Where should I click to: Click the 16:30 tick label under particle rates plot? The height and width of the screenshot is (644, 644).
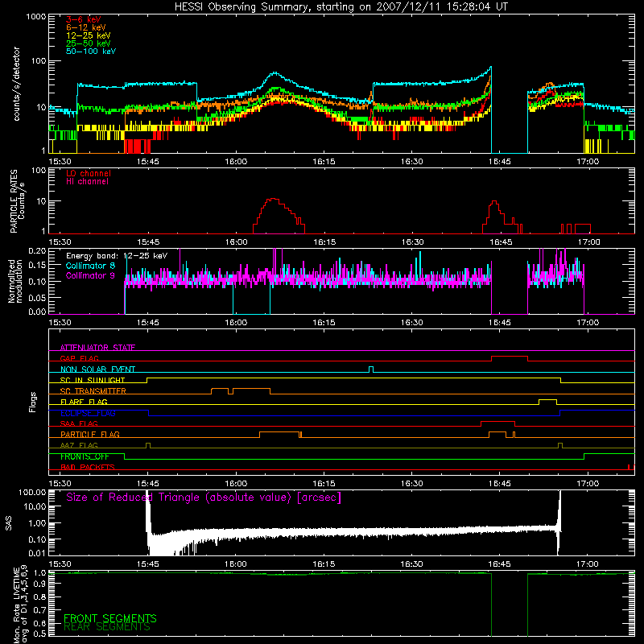[x=412, y=242]
